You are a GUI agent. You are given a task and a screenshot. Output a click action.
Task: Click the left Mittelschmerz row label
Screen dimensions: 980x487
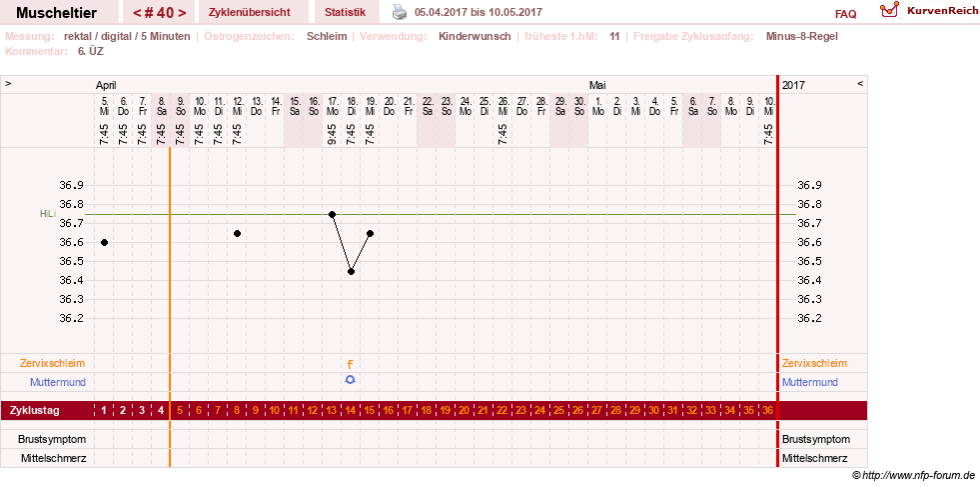pos(54,458)
